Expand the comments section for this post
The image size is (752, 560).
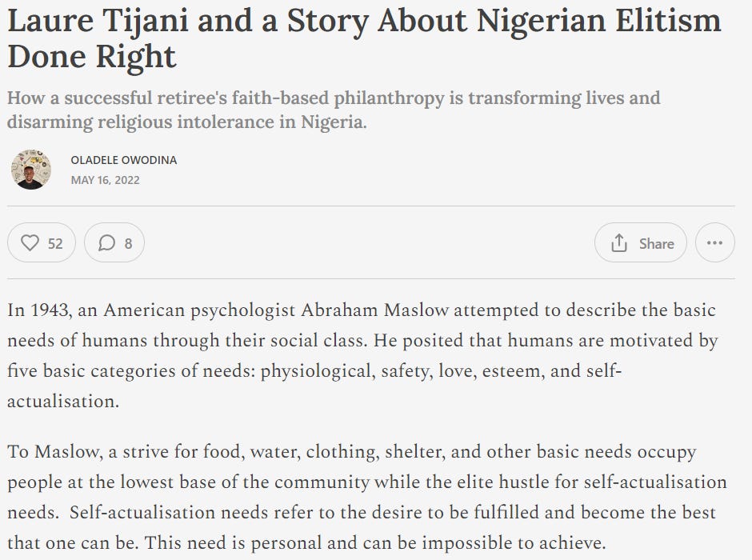(x=114, y=242)
